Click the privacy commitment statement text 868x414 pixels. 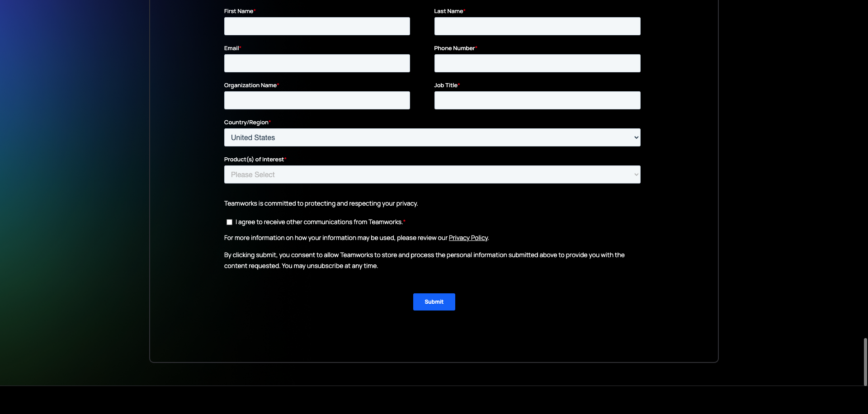tap(321, 203)
